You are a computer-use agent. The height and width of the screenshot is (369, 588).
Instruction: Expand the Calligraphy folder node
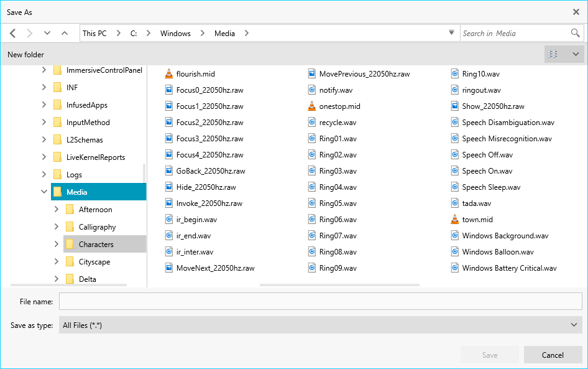pyautogui.click(x=56, y=227)
